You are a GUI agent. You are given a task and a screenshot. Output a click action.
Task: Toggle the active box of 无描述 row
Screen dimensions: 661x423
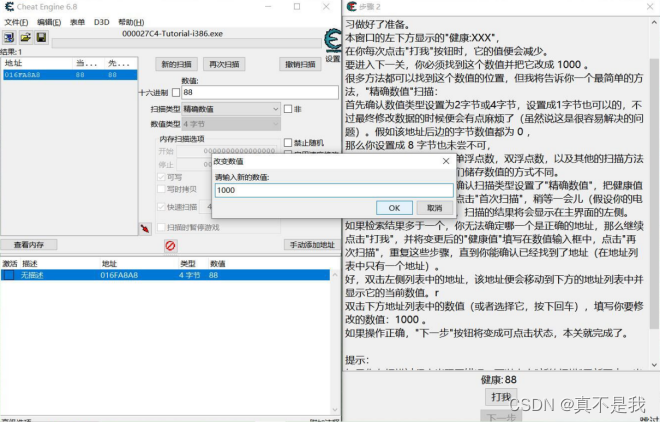point(9,275)
